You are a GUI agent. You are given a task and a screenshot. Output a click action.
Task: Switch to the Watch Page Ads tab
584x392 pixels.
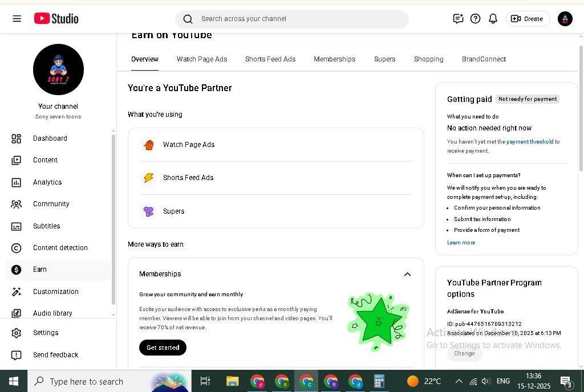pos(202,59)
